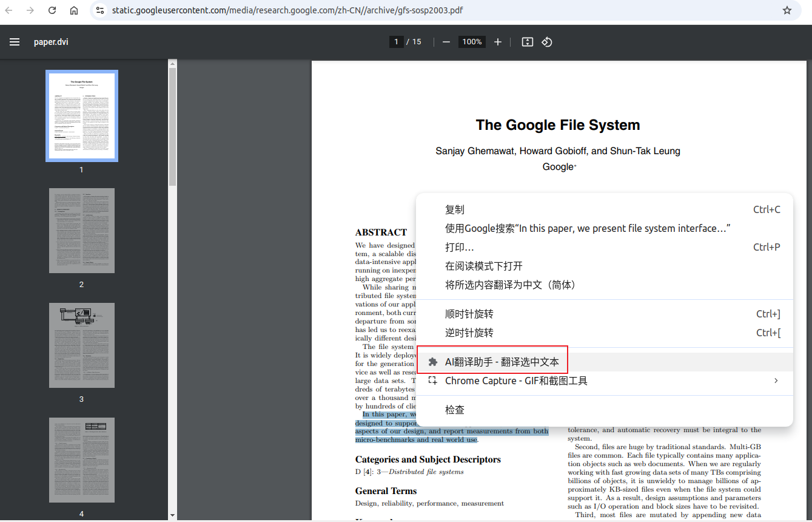View site information icon in address bar
The image size is (812, 522).
100,10
